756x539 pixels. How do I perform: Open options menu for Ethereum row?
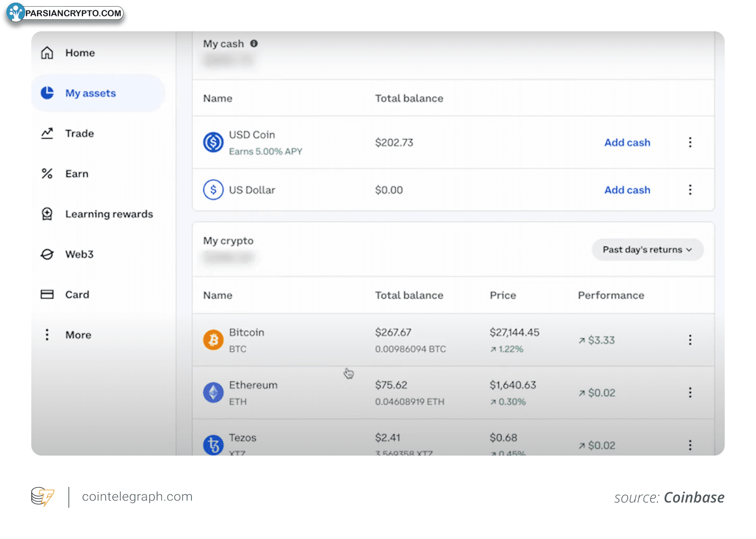pyautogui.click(x=690, y=393)
